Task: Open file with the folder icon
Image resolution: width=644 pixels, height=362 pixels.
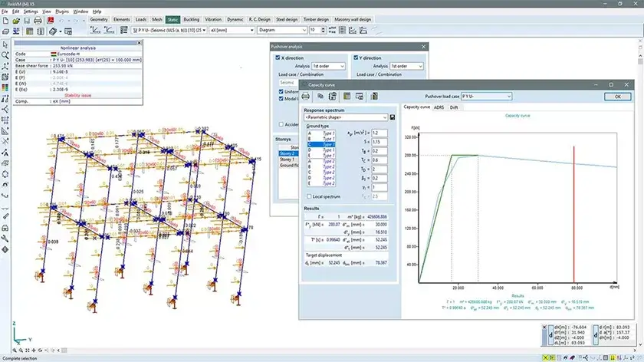Action: [x=16, y=20]
